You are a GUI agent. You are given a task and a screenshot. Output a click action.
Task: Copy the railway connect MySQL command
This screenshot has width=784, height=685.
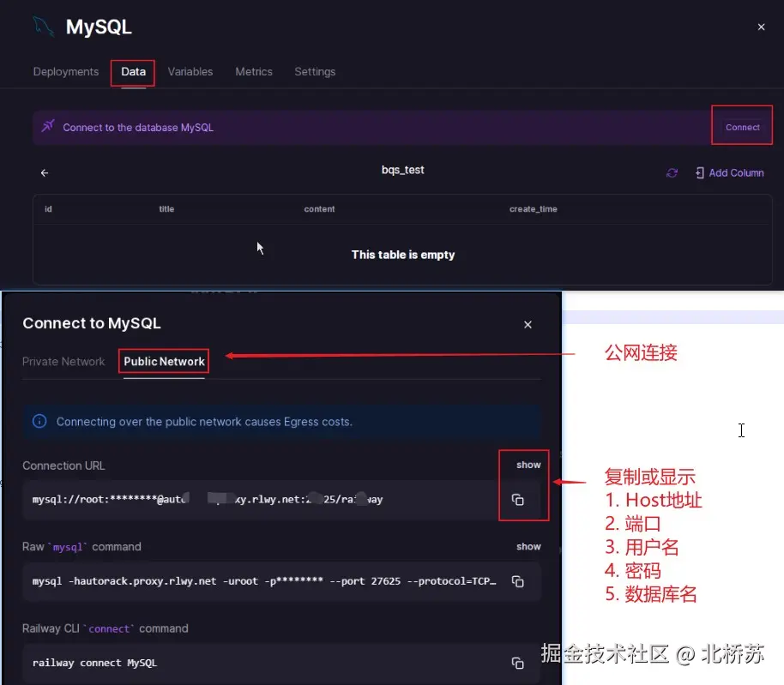517,663
